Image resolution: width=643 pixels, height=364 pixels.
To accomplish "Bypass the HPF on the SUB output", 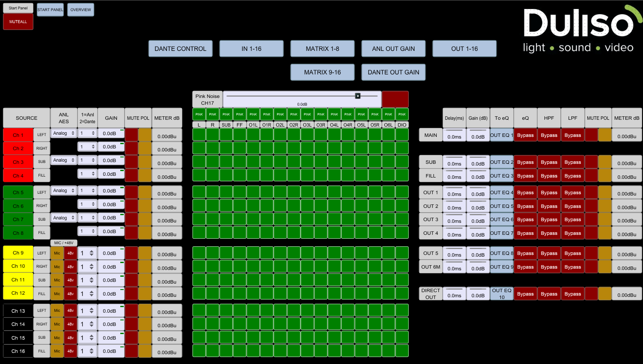I will (x=549, y=163).
